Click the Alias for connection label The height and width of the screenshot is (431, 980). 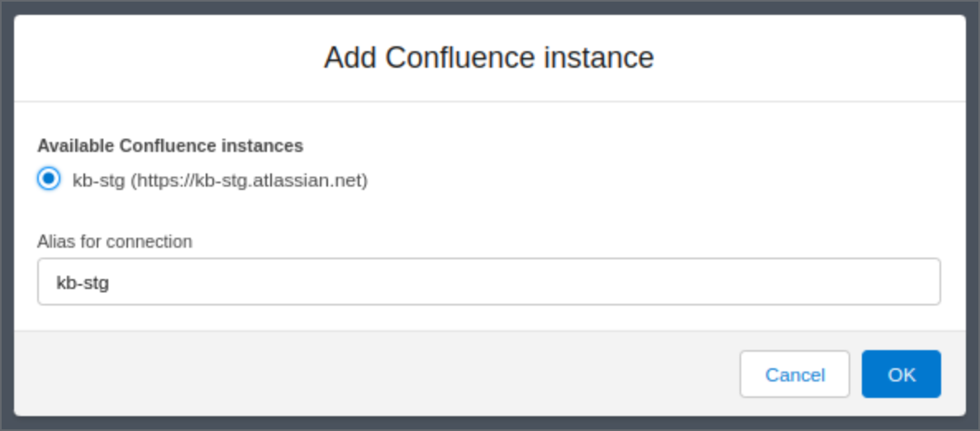[x=115, y=242]
